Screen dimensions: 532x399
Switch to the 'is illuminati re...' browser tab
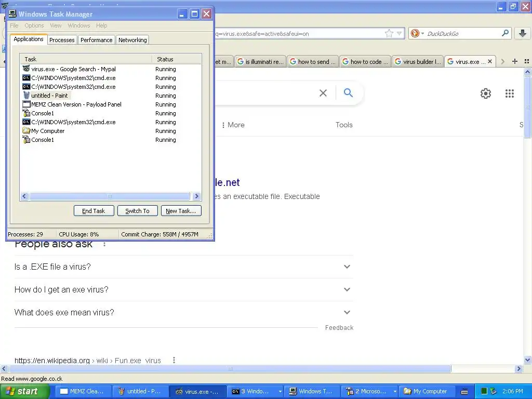tap(260, 61)
